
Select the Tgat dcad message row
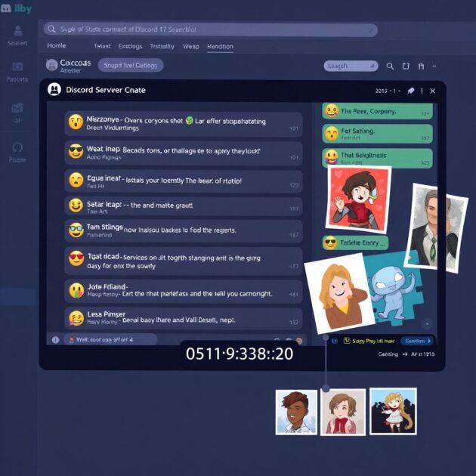tap(184, 261)
